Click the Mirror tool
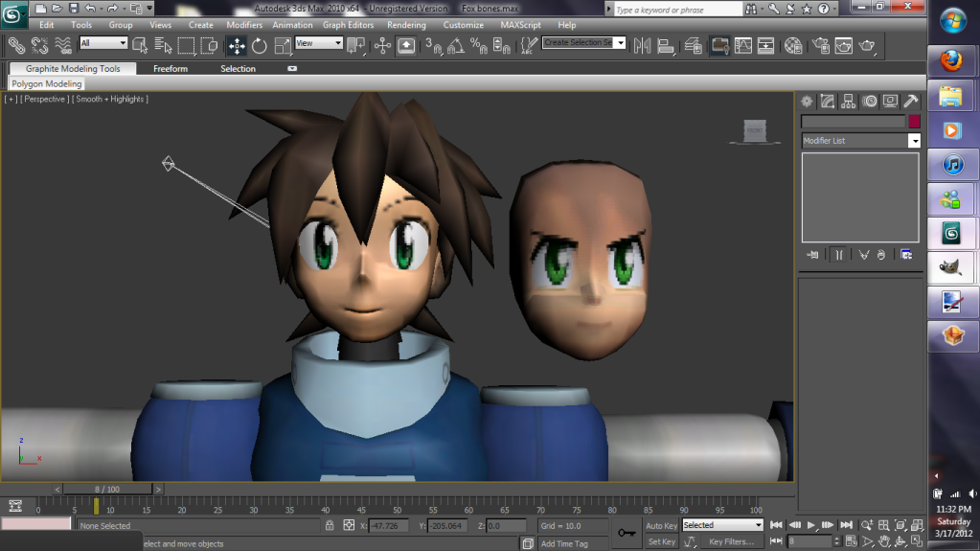 click(642, 46)
